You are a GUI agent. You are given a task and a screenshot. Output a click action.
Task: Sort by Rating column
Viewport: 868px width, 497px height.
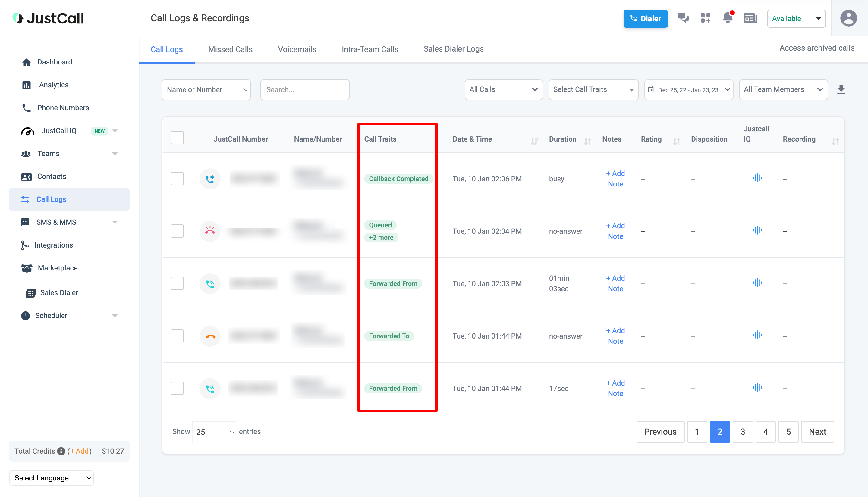tap(676, 141)
